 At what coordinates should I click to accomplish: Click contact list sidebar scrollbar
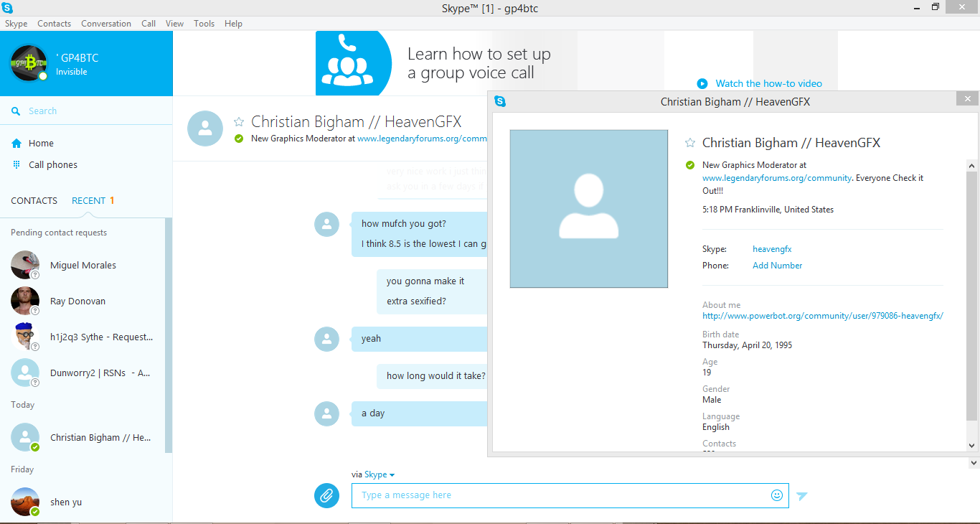[169, 335]
